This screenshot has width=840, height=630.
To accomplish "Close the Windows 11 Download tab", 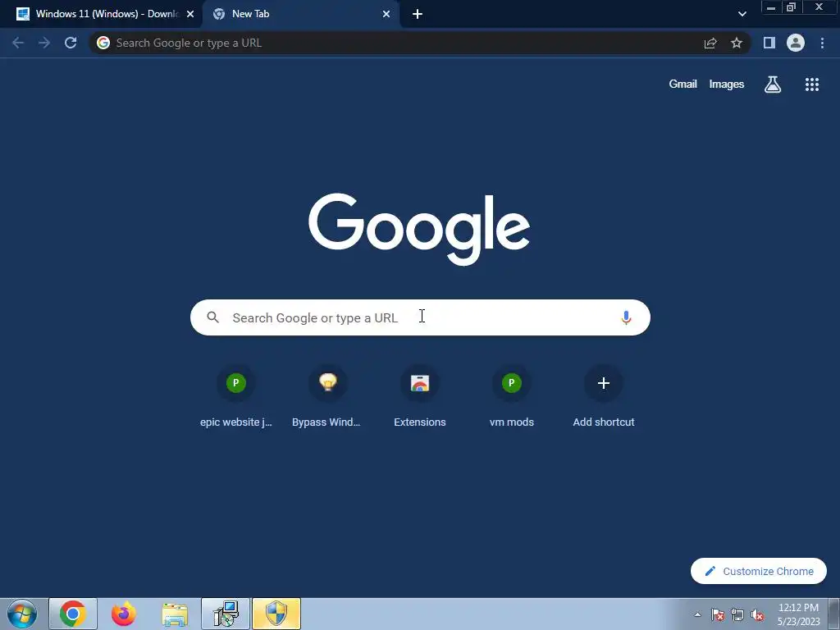I will (190, 14).
